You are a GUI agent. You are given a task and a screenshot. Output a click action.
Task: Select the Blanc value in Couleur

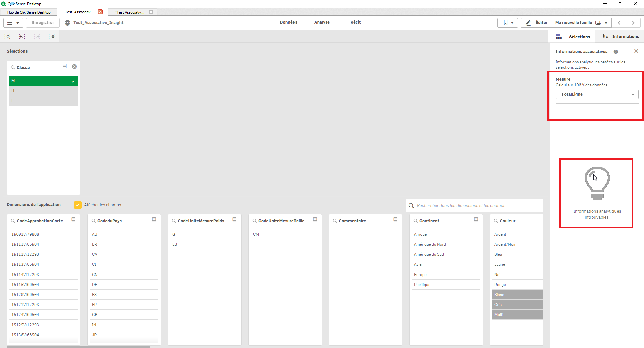coord(517,294)
